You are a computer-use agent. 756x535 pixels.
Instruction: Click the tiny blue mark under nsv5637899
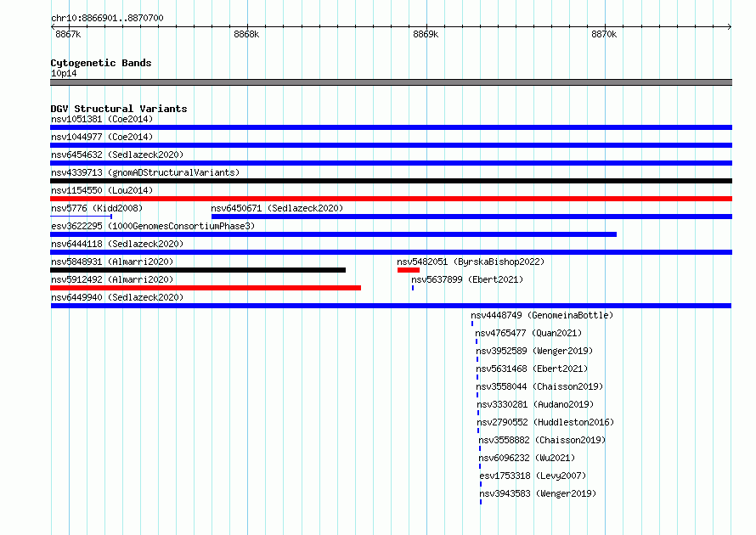pyautogui.click(x=413, y=288)
